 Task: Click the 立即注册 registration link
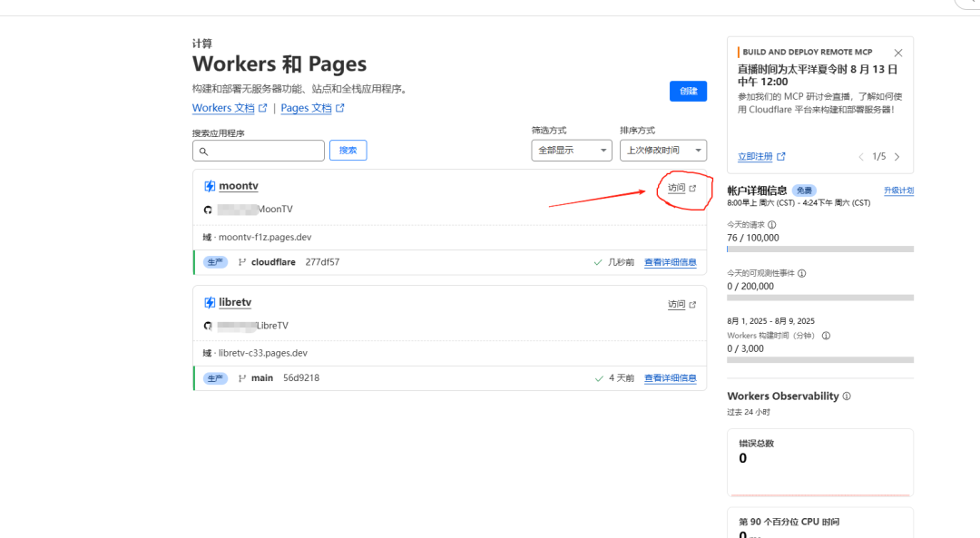[x=755, y=157]
